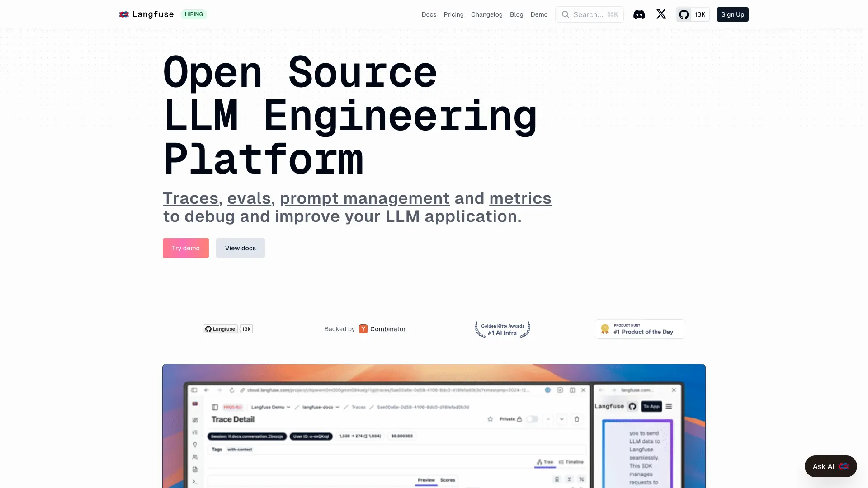The height and width of the screenshot is (488, 868).
Task: Click the down chevron in Trace Detail
Action: [561, 419]
